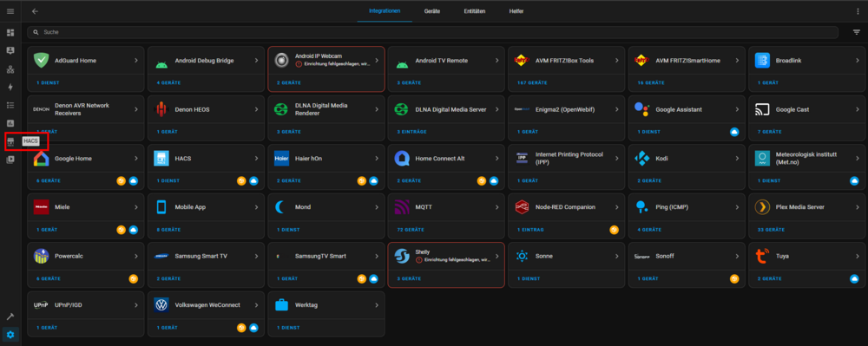Click the Kodi logo icon

click(x=642, y=159)
